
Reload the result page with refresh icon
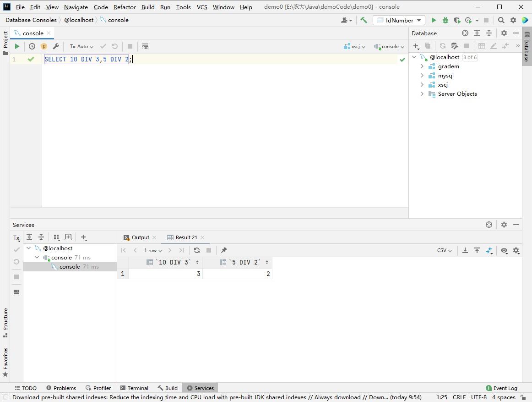[197, 250]
